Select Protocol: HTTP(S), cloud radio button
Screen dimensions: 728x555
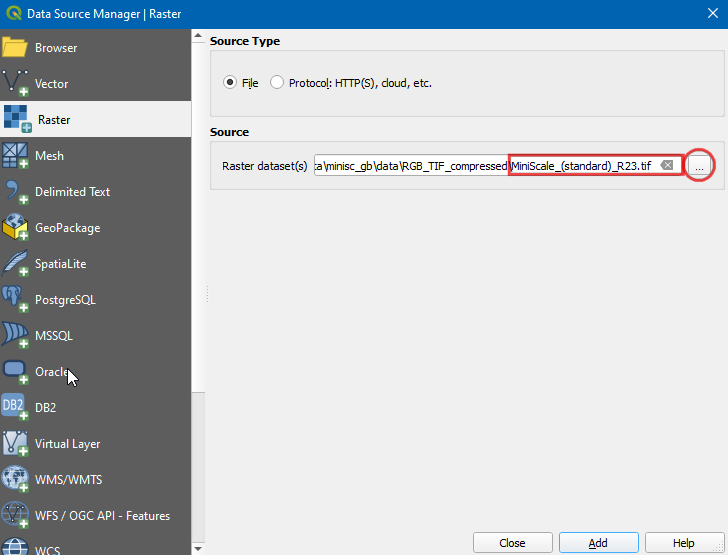277,83
